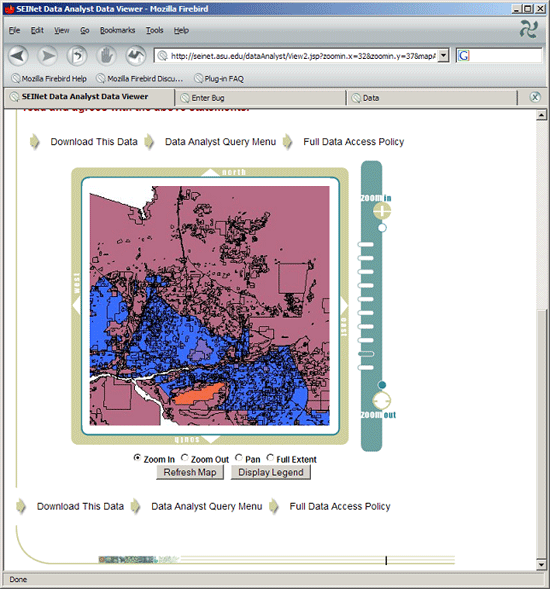The image size is (550, 589).
Task: Open the Go menu
Action: (x=85, y=30)
